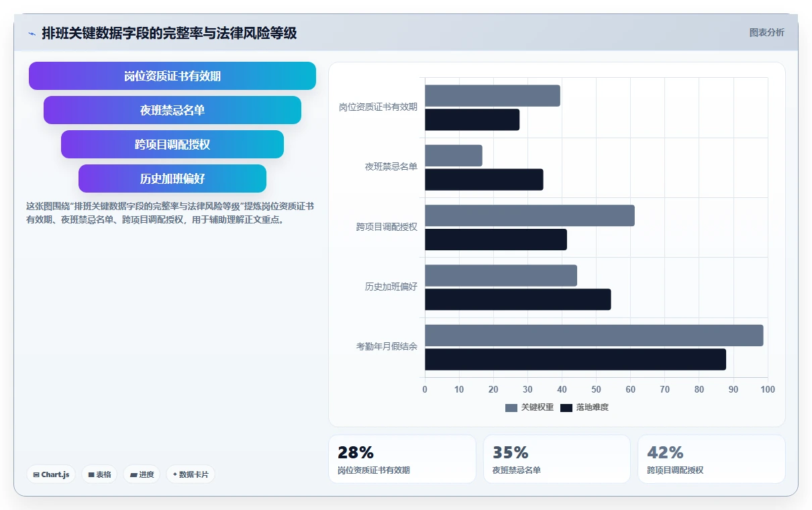Click the 岗位资质证书有效期 axis label in the chart
812x510 pixels.
tap(378, 107)
